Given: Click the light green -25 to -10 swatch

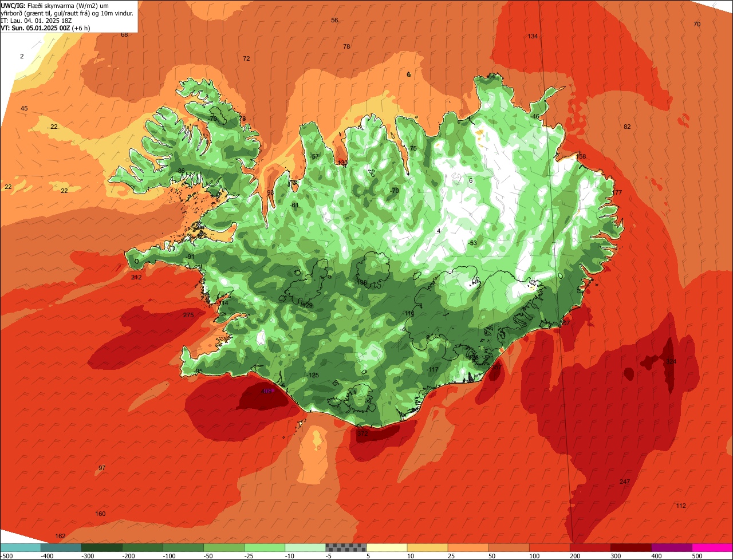Looking at the screenshot, I should point(264,548).
